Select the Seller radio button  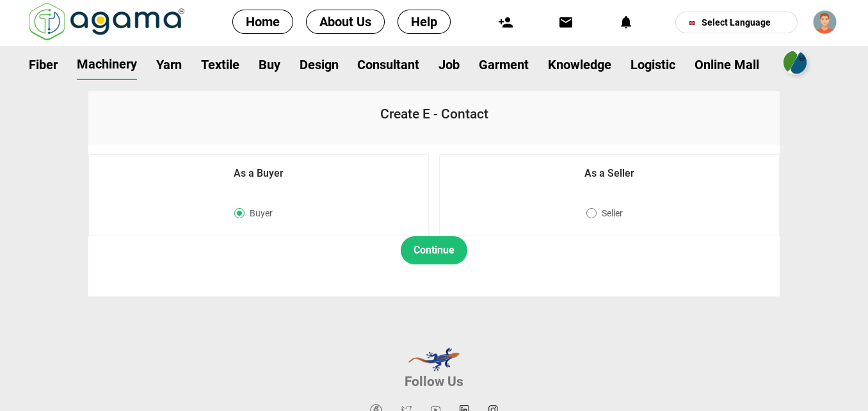[591, 213]
